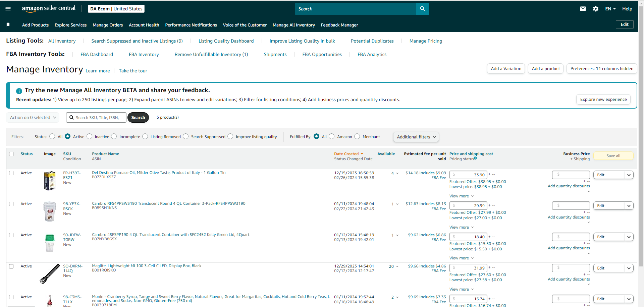Open the Del Destino Pomace Oil image
This screenshot has height=307, width=644.
point(50,180)
